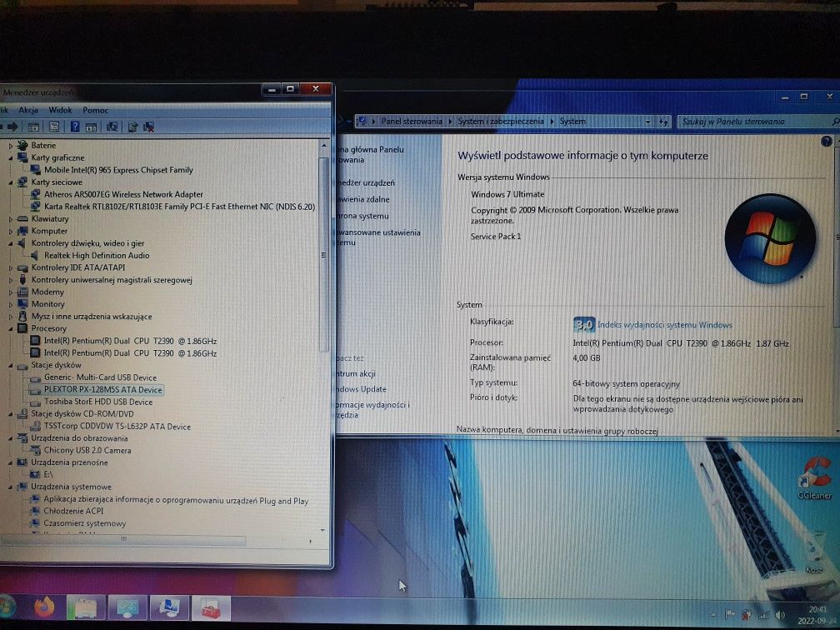Screen dimensions: 840x630
Task: Click the red toolbox taskbar icon
Action: tap(211, 608)
